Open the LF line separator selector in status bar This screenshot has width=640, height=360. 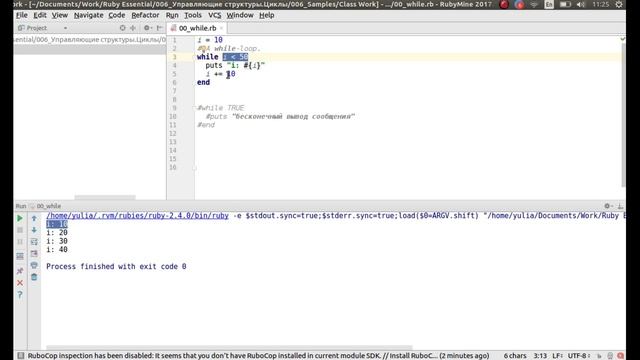click(557, 356)
